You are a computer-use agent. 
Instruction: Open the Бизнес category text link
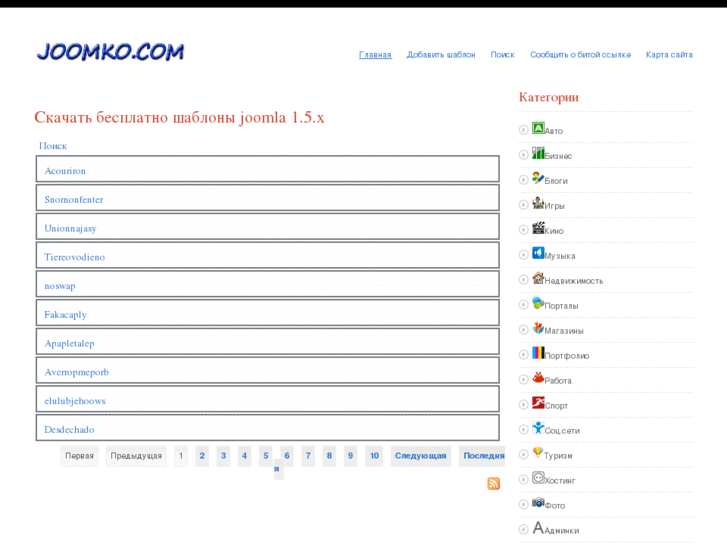[x=558, y=156]
